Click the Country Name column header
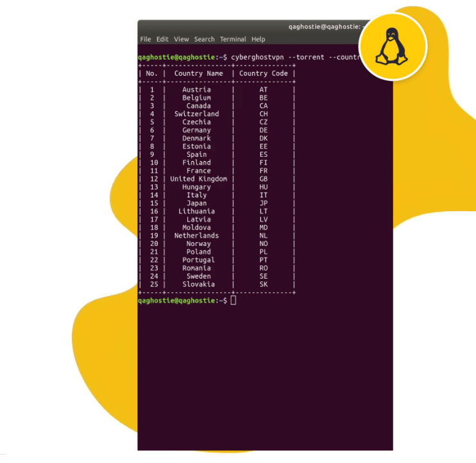Screen dimensions: 476x463 (198, 73)
